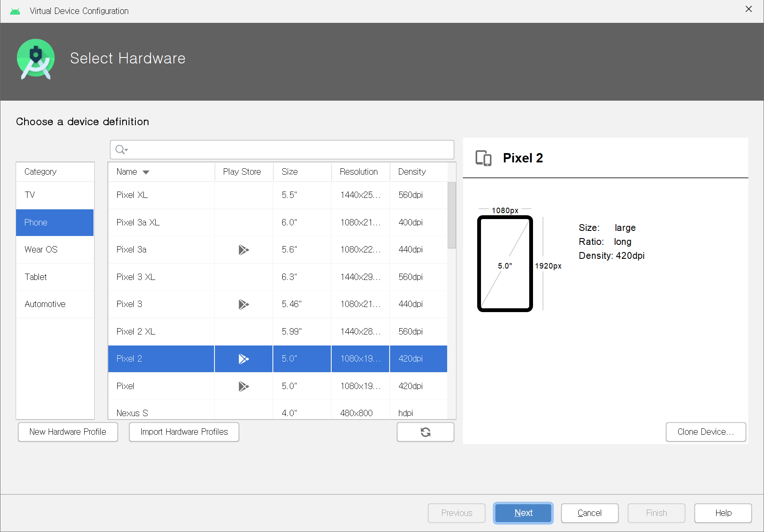
Task: Select the Pixel 2 device name
Action: click(129, 359)
